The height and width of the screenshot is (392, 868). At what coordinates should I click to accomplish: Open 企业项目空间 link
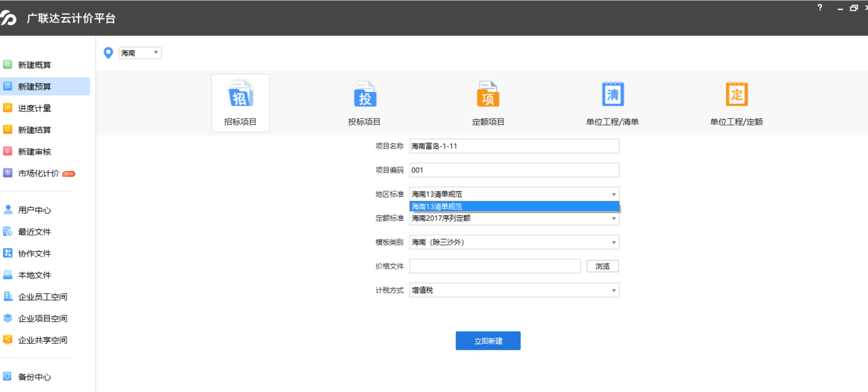[43, 318]
